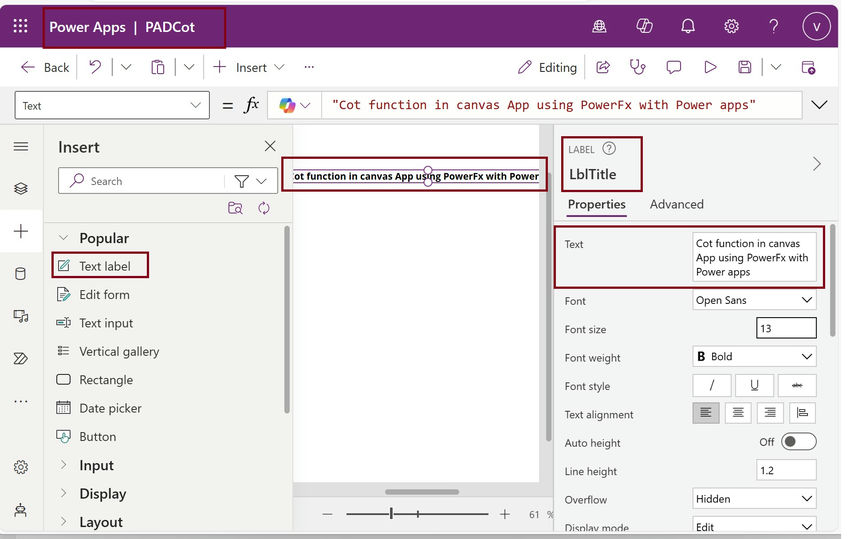The width and height of the screenshot is (850, 539).
Task: Open the virtual agent icon in left rail
Action: 21,510
